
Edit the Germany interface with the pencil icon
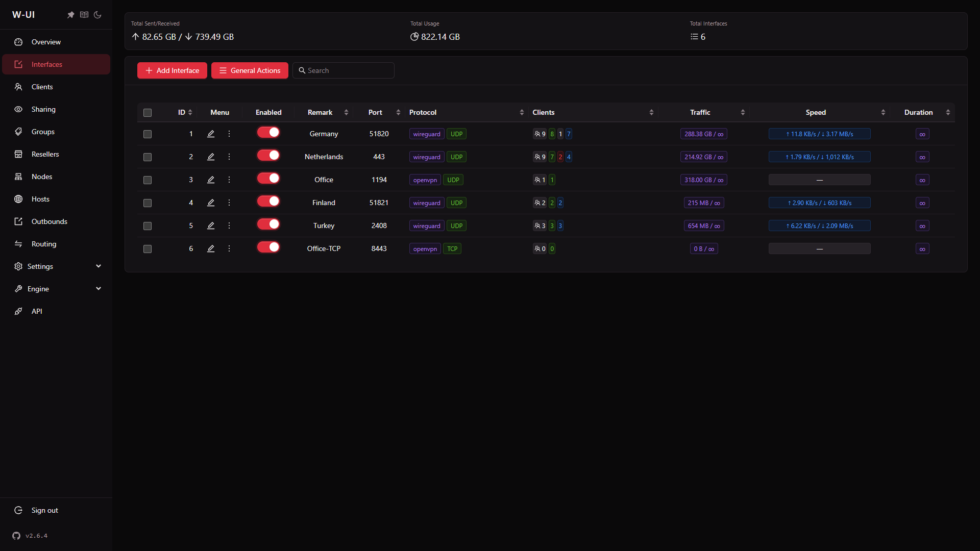tap(211, 134)
